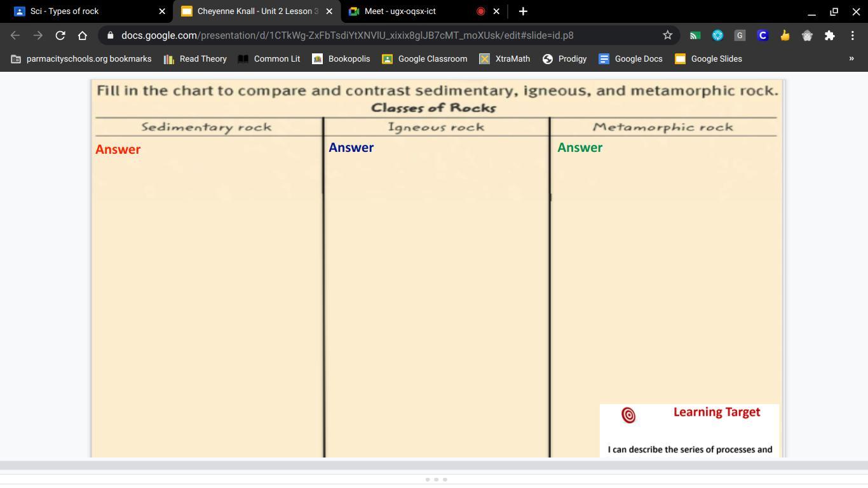Click the blue C extension icon
This screenshot has height=488, width=868.
tap(763, 36)
